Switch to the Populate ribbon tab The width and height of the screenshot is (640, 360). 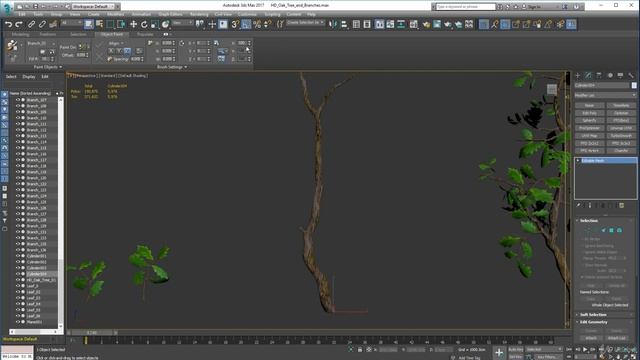click(145, 35)
